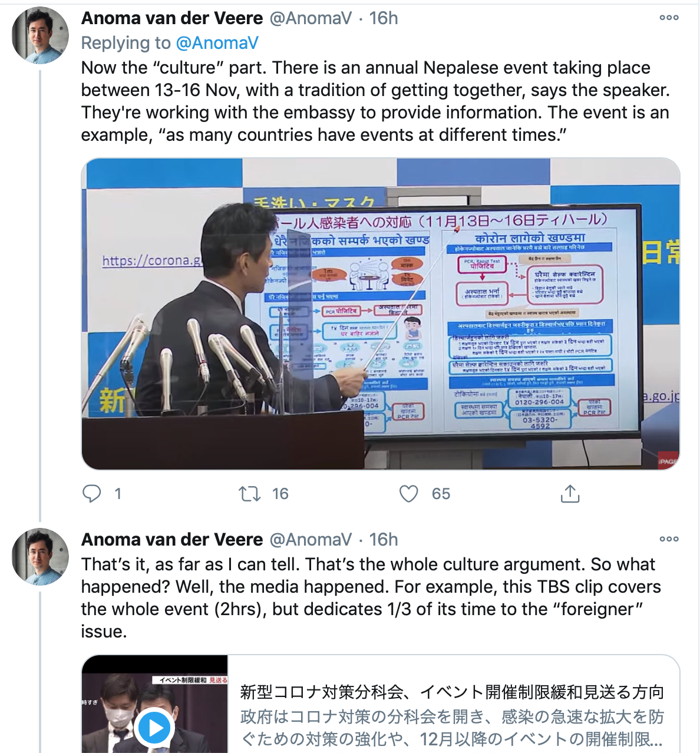This screenshot has width=700, height=753.
Task: Click the first tweet's profile avatar
Action: pyautogui.click(x=40, y=35)
